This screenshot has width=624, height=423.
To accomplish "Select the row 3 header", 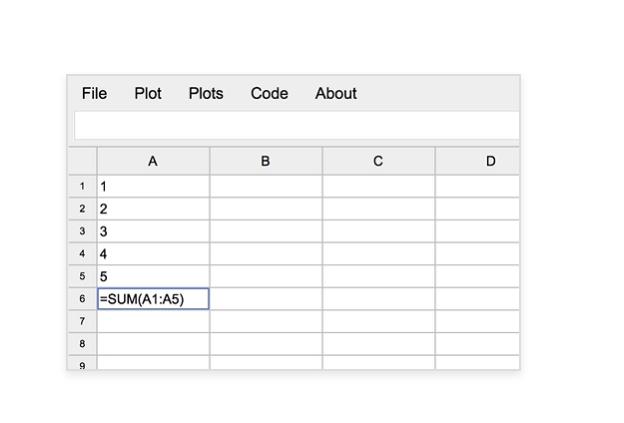I will point(82,231).
